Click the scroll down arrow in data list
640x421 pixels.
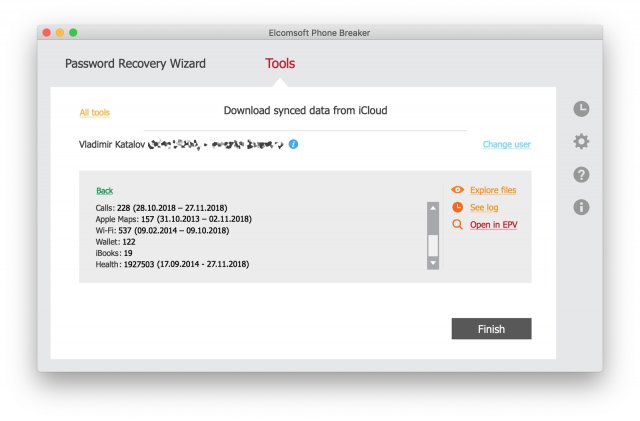click(x=433, y=263)
